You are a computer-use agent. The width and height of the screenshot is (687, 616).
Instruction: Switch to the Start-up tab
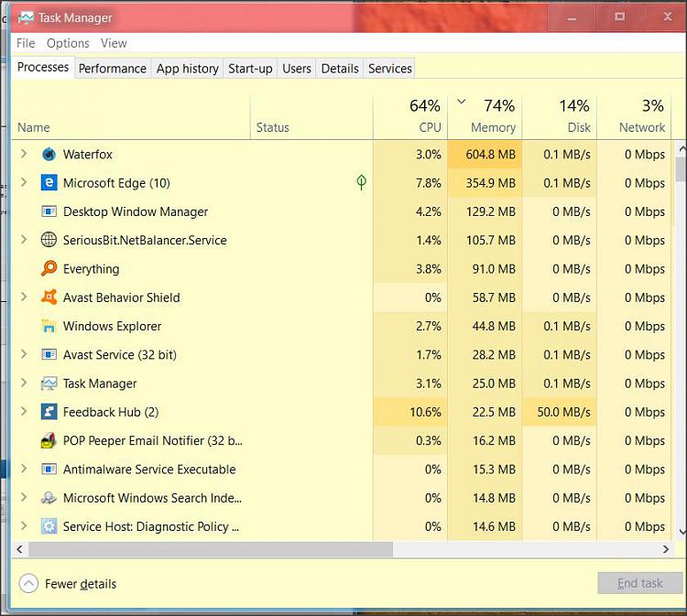250,69
